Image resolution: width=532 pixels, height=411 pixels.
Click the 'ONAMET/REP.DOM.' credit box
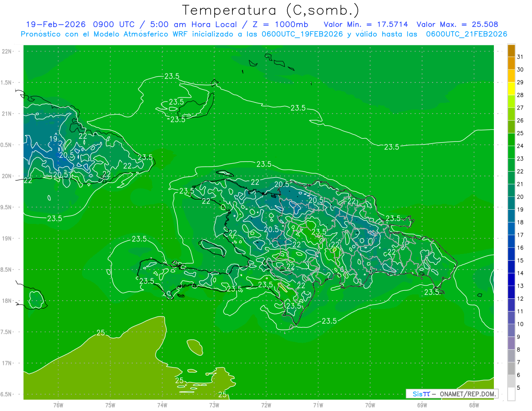tap(468, 394)
